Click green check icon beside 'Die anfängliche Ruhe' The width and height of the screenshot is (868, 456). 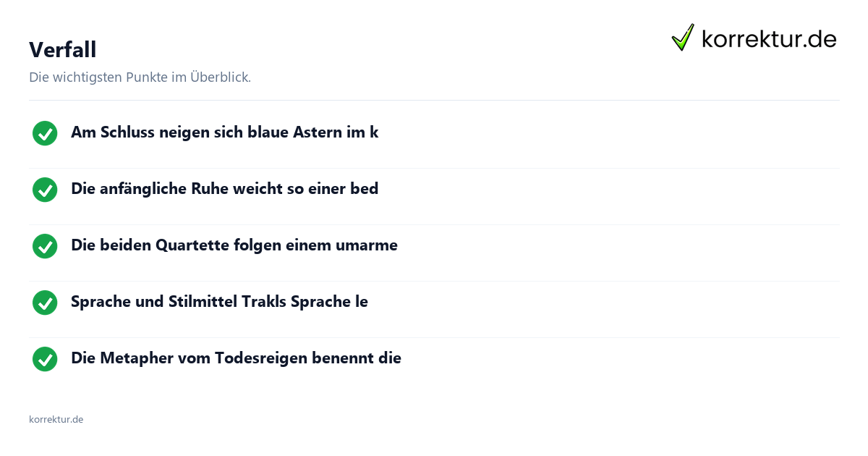coord(45,190)
